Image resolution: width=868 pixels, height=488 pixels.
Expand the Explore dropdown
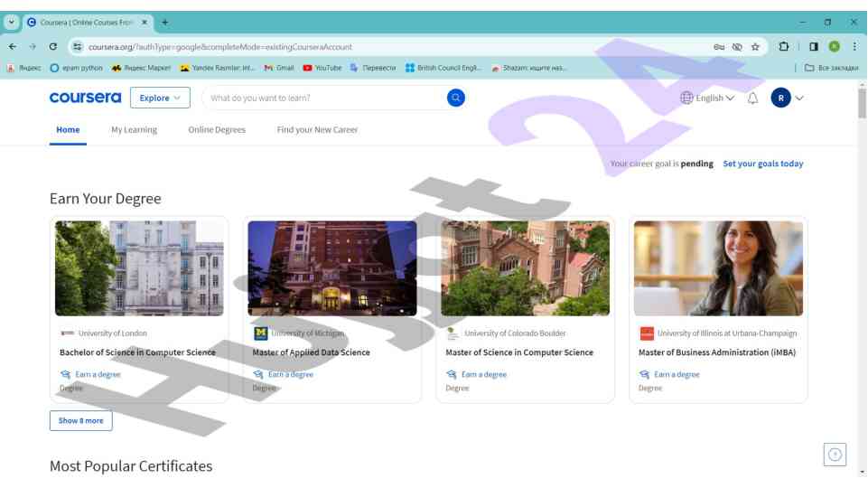coord(160,98)
